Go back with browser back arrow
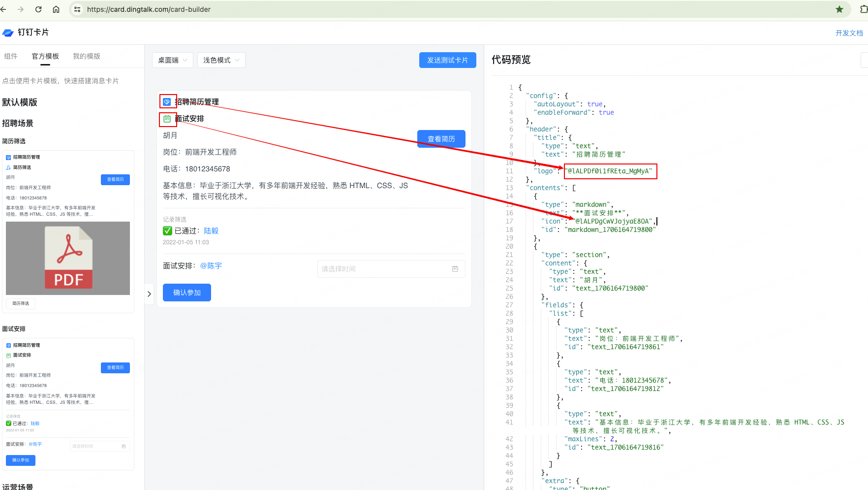Viewport: 868px width, 490px height. 3,9
